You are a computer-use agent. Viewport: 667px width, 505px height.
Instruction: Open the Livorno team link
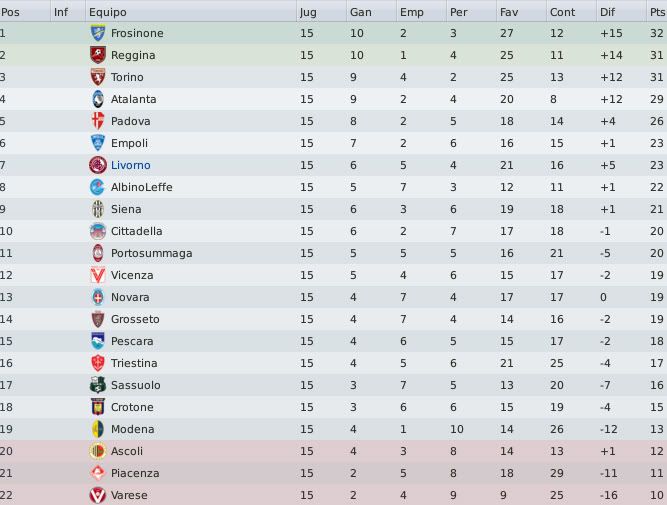pos(131,165)
